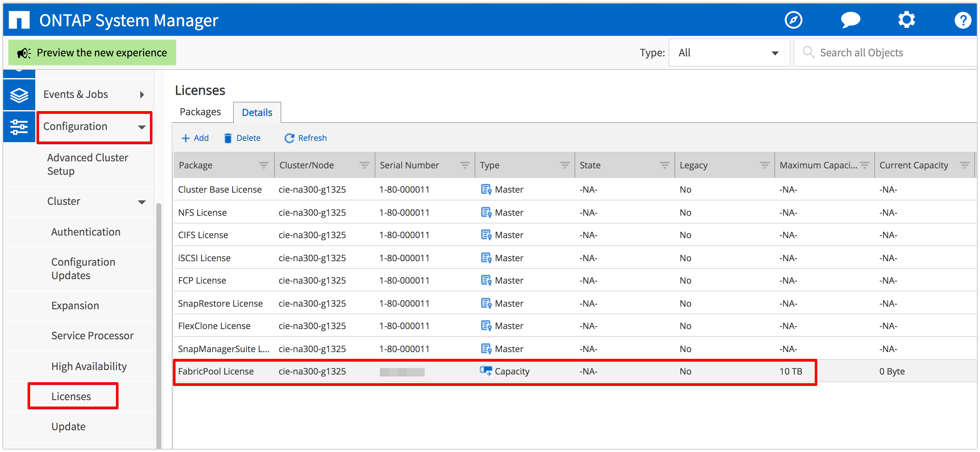The width and height of the screenshot is (980, 452).
Task: Click the help question mark icon
Action: coord(963,20)
